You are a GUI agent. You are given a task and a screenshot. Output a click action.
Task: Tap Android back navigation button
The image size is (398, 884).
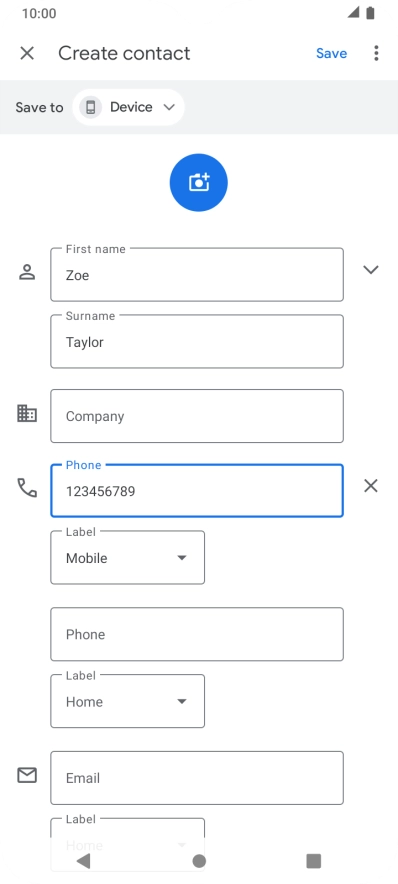pos(83,861)
